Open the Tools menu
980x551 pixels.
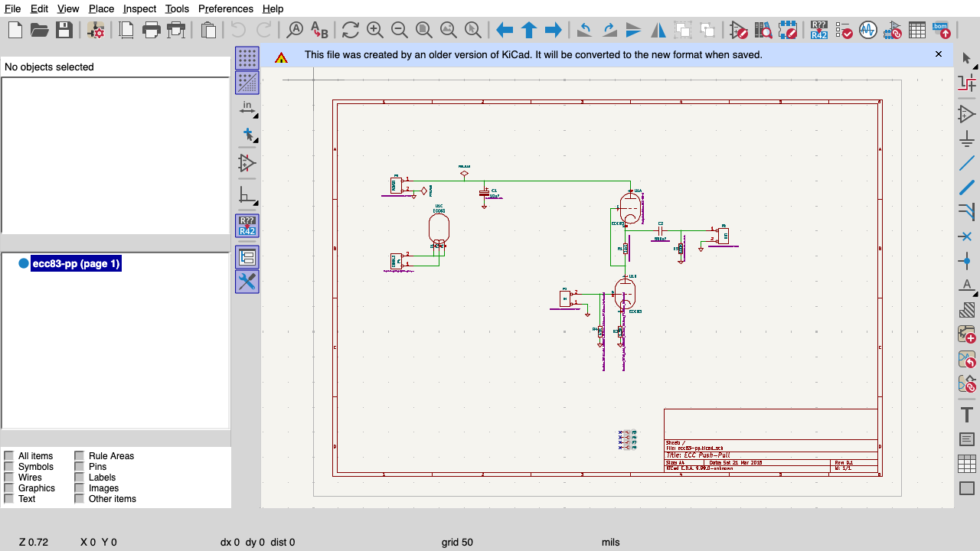tap(177, 8)
